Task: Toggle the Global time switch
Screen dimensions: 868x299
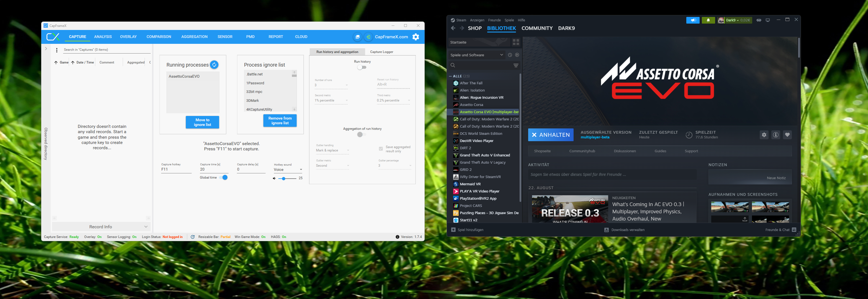Action: [224, 178]
